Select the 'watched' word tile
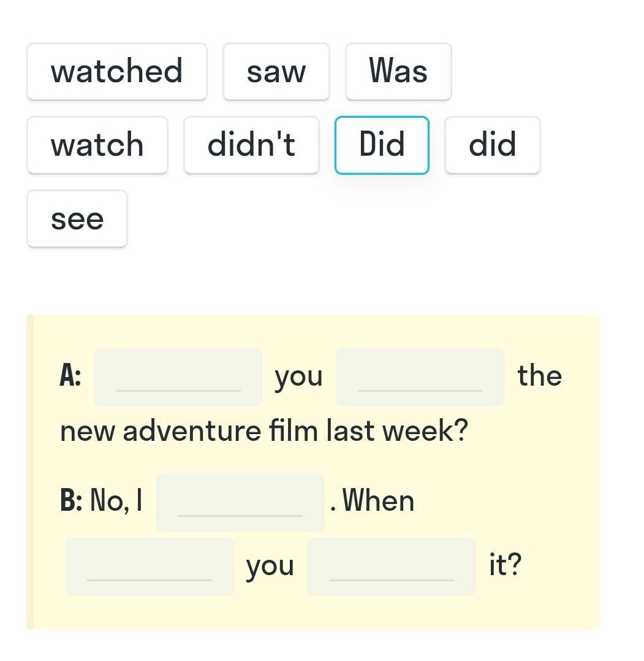Image resolution: width=644 pixels, height=661 pixels. (116, 71)
